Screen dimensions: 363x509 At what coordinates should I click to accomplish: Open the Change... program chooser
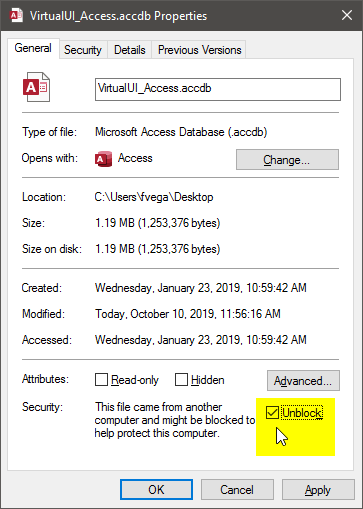(x=287, y=160)
